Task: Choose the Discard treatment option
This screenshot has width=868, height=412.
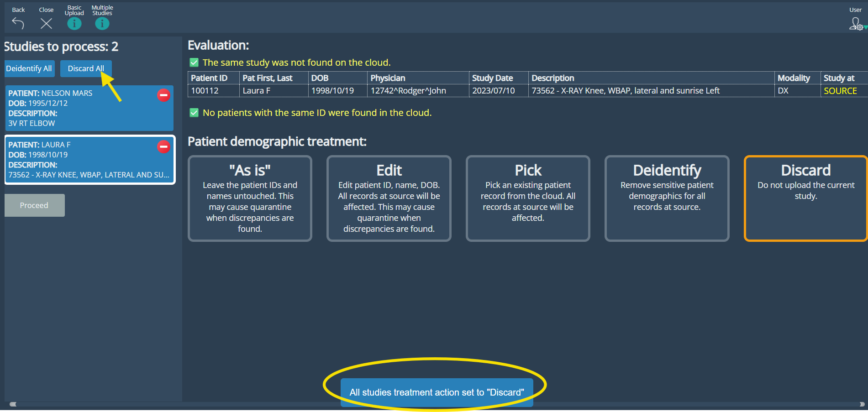Action: pos(805,198)
